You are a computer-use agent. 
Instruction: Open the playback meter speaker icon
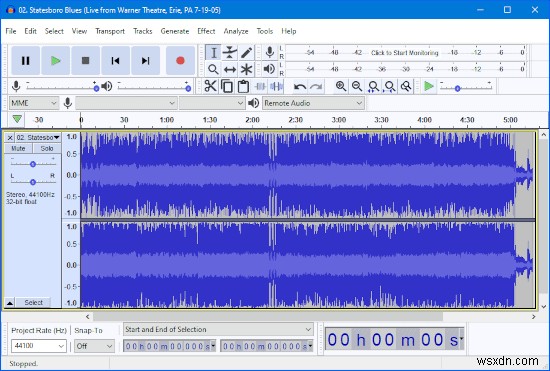[269, 69]
